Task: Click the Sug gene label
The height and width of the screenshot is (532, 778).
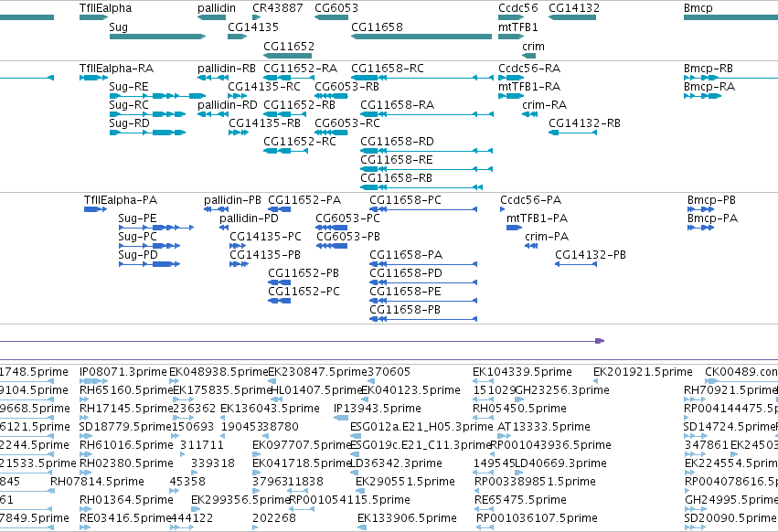Action: tap(119, 27)
